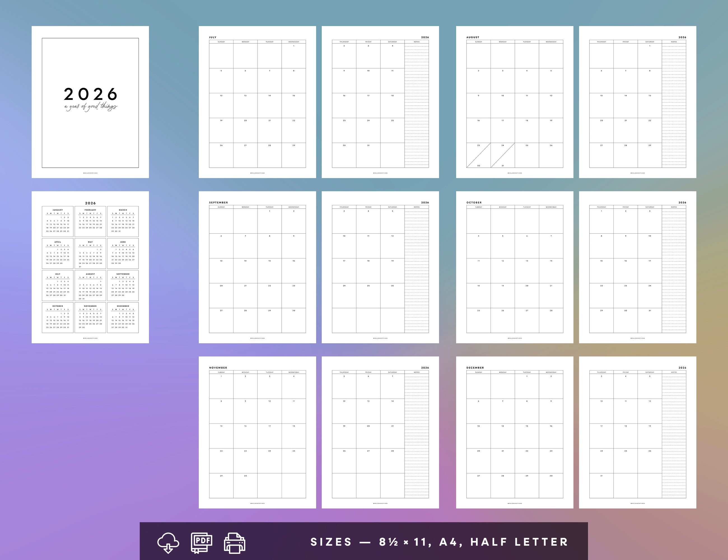This screenshot has width=728, height=560.
Task: Open the October left calendar page
Action: [514, 267]
